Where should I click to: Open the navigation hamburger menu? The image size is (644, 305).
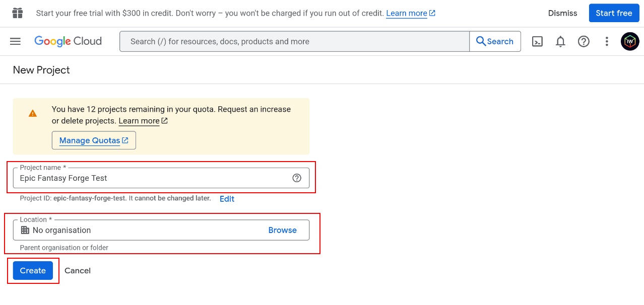(15, 41)
